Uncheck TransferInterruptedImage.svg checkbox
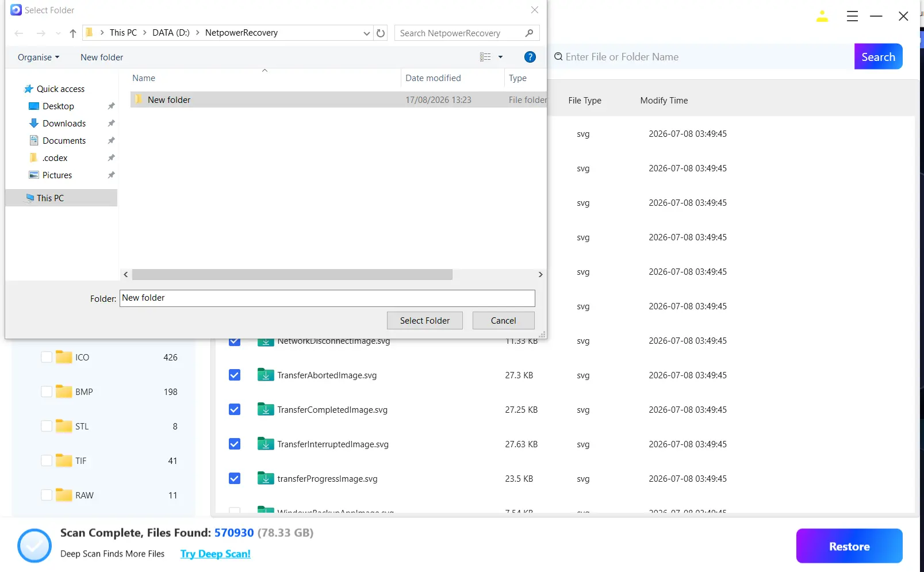924x572 pixels. tap(235, 444)
